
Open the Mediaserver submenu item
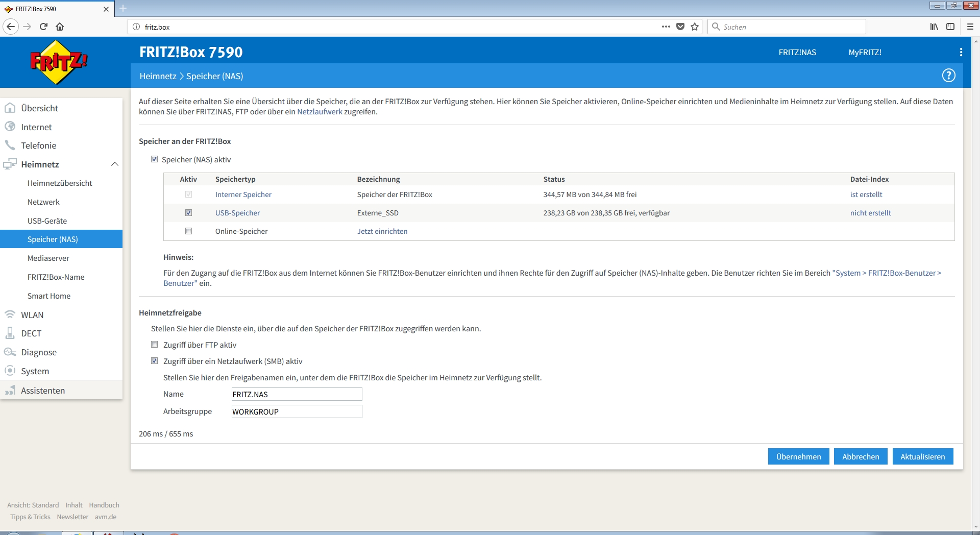(48, 258)
